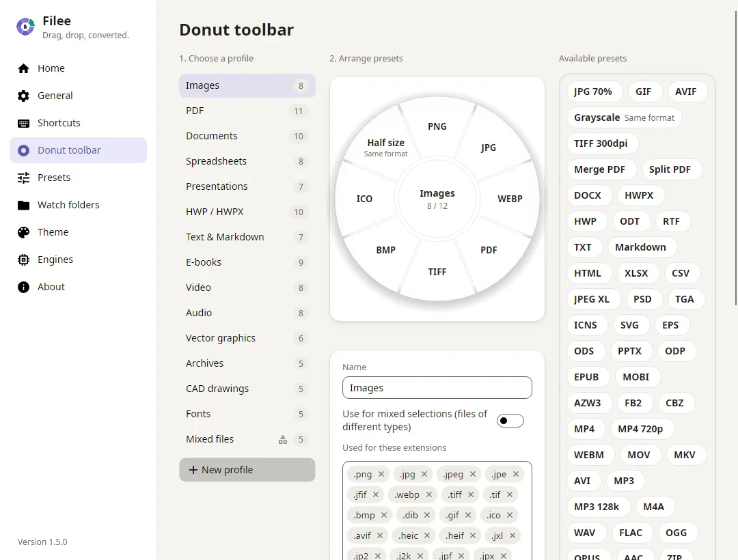
Task: Click the Version 1.5.0 text
Action: tap(42, 542)
